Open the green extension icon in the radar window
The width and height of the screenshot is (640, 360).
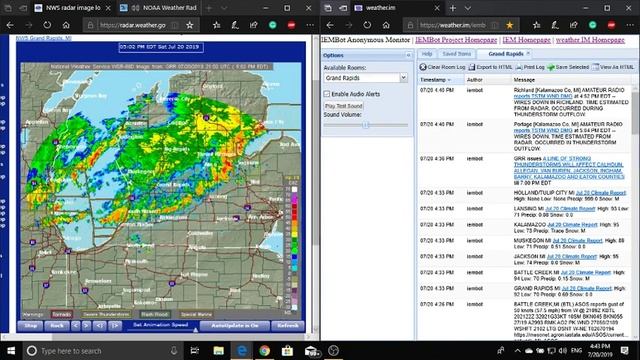273,25
